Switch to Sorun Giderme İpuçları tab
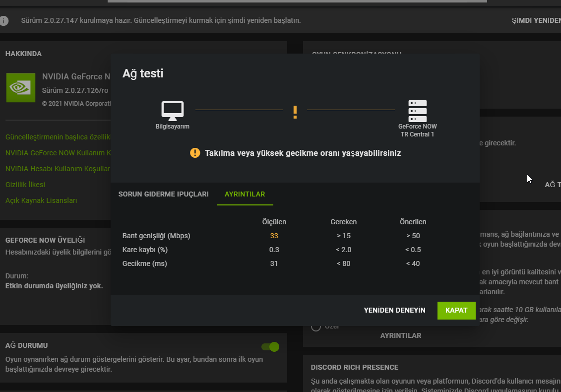This screenshot has width=561, height=392. [x=164, y=194]
